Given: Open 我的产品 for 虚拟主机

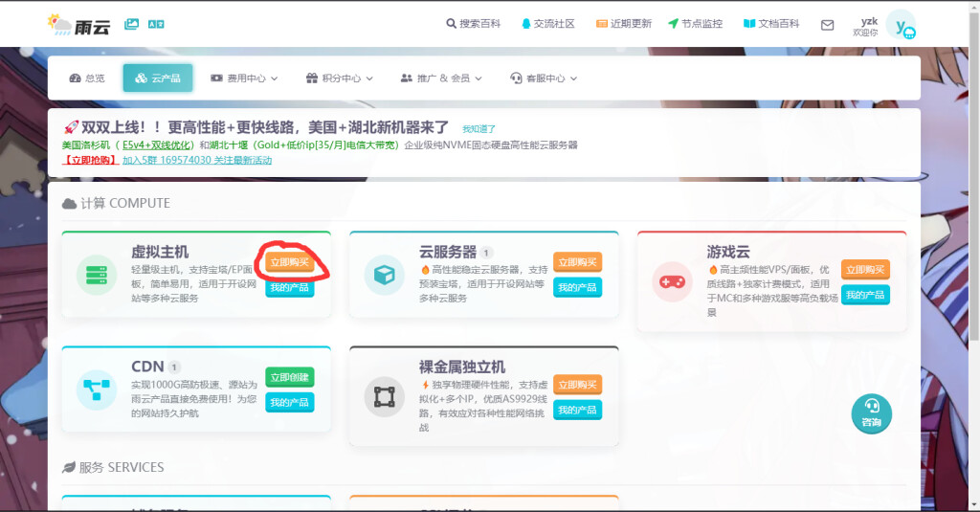Looking at the screenshot, I should [x=289, y=287].
